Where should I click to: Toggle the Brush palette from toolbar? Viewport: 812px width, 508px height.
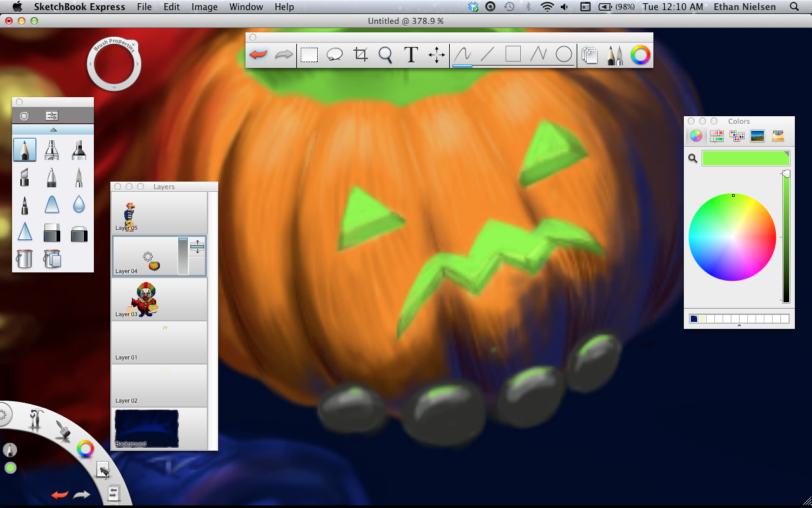615,55
